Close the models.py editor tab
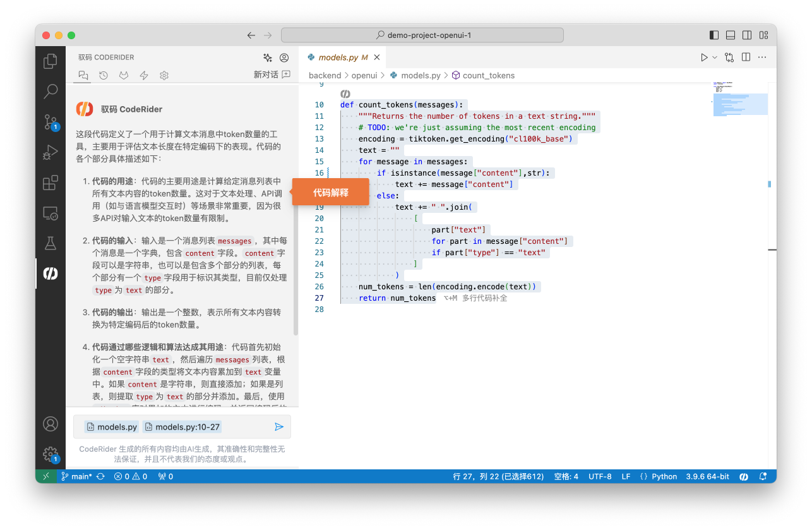This screenshot has width=812, height=530. pyautogui.click(x=377, y=57)
